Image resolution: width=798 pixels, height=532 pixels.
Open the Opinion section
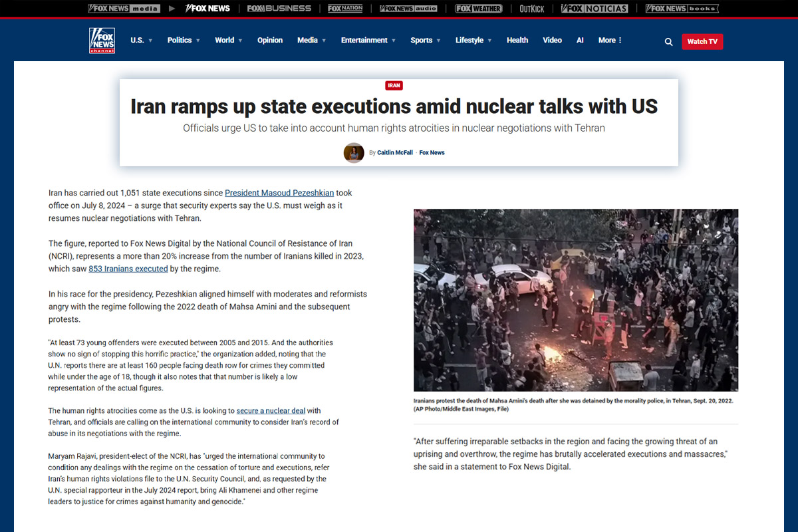click(270, 41)
